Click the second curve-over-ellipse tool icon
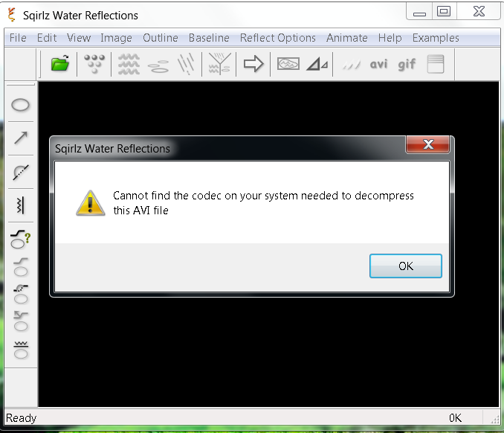Image resolution: width=504 pixels, height=433 pixels. tap(21, 267)
